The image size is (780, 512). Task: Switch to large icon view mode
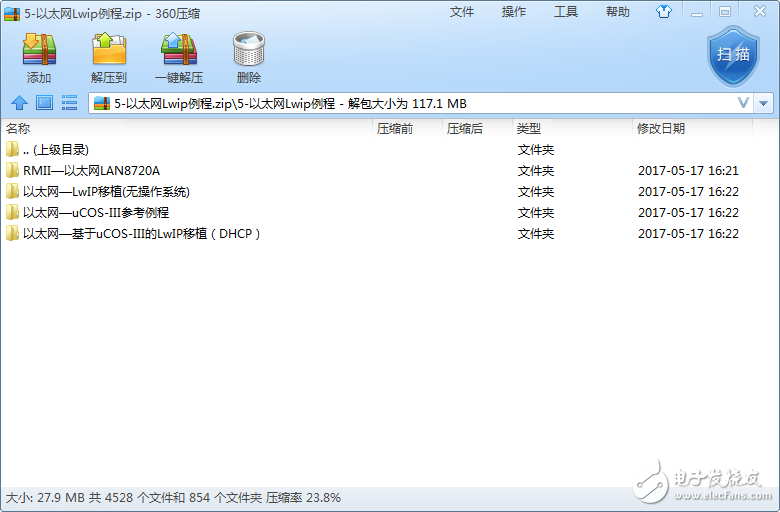(44, 103)
